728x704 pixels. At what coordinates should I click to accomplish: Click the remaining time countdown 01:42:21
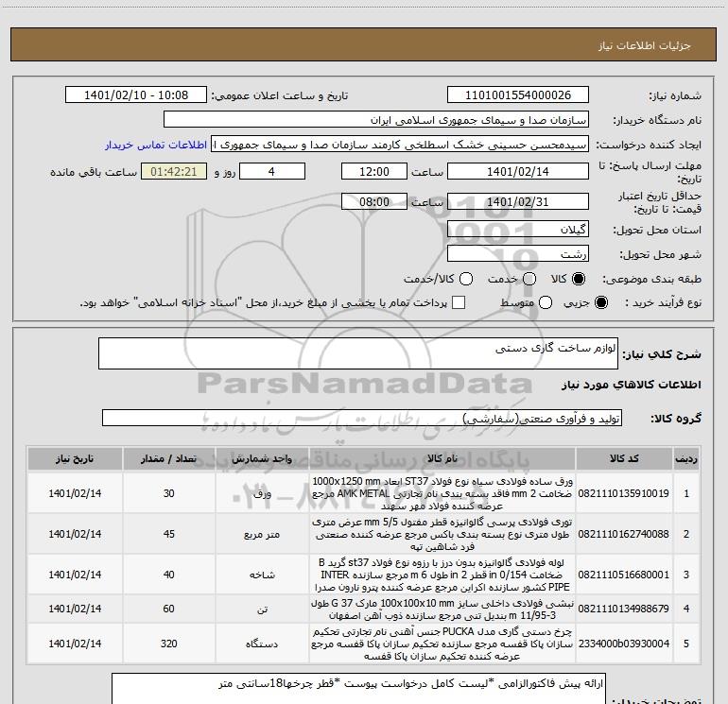174,171
